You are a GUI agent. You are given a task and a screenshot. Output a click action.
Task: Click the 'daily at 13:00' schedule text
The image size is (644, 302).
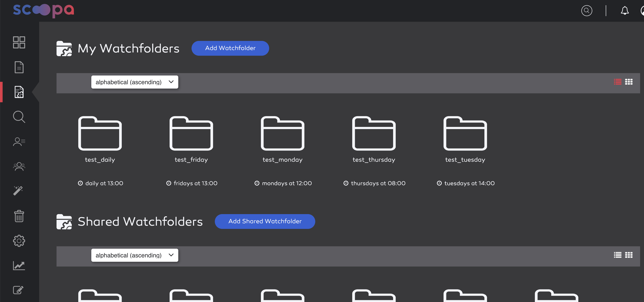[x=104, y=183]
